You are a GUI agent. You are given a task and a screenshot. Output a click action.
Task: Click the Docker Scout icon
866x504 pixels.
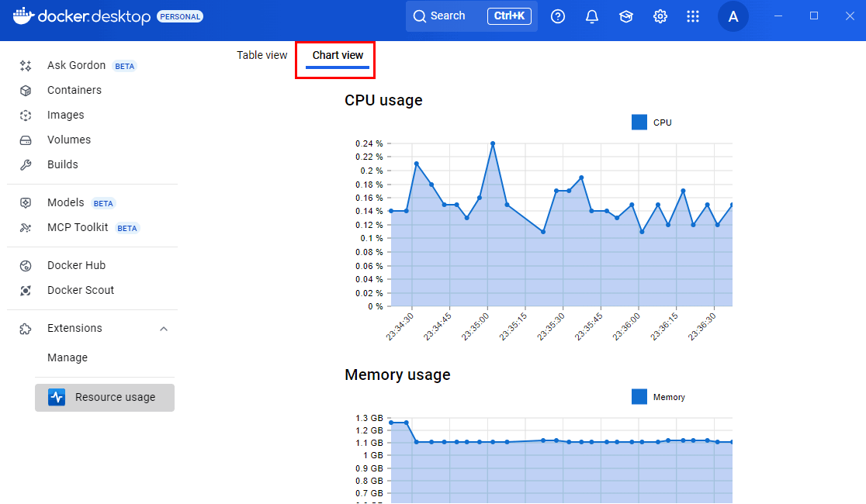tap(26, 291)
